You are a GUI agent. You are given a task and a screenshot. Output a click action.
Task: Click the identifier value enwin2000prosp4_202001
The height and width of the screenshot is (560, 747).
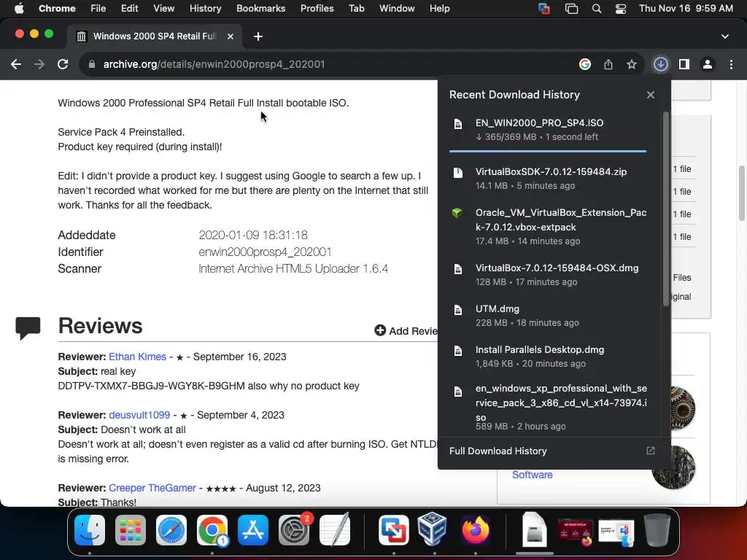coord(265,252)
